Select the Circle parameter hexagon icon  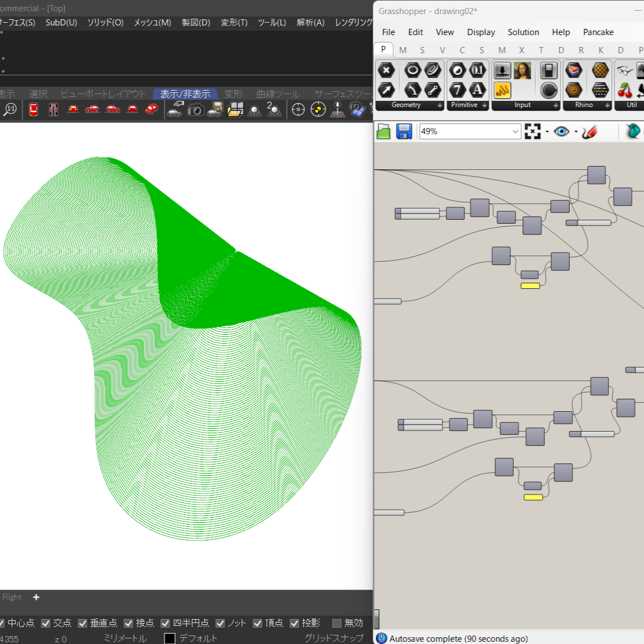click(412, 71)
